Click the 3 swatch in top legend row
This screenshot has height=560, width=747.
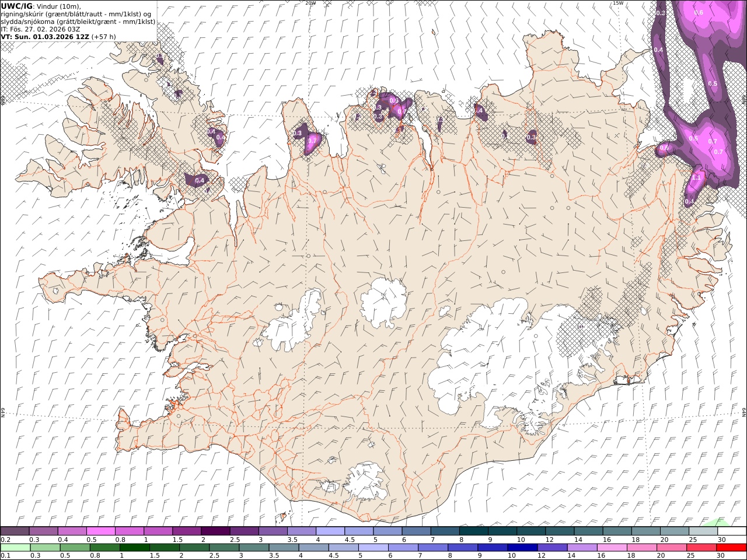(x=273, y=531)
